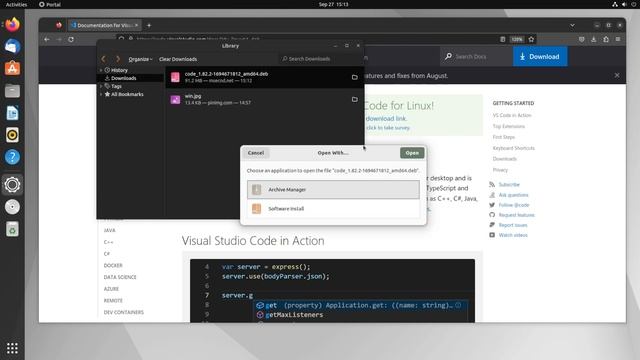Open the list all tabs chevron in Firefox
The width and height of the screenshot is (640, 360).
[572, 25]
